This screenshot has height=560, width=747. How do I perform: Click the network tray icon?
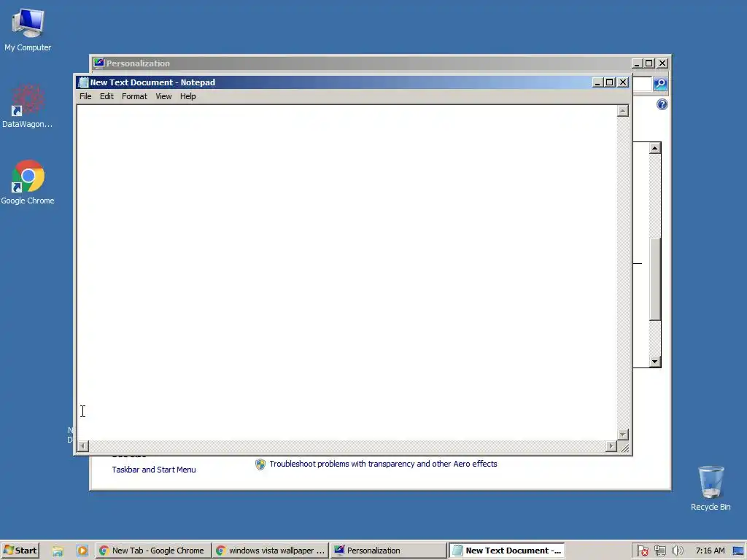(x=659, y=551)
